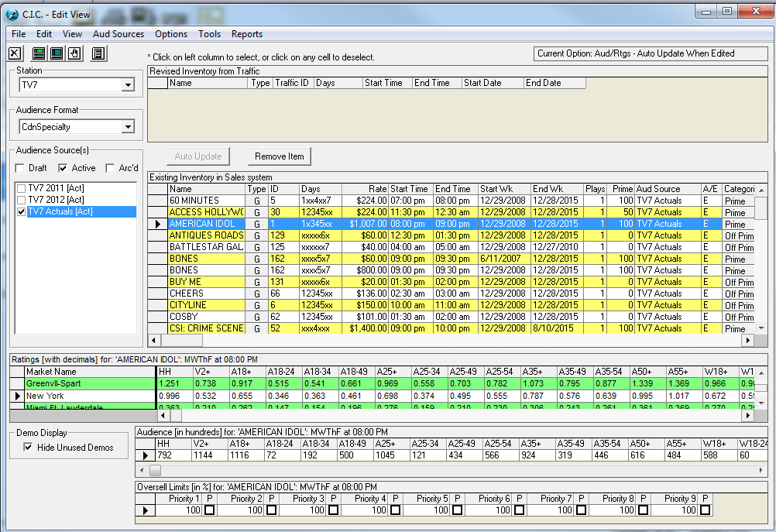Screen dimensions: 776x532
Task: Click the X close-view toolbar icon
Action: tap(15, 53)
